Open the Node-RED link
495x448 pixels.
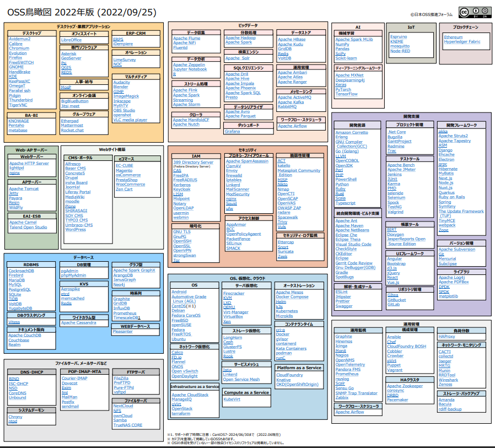tap(400, 51)
